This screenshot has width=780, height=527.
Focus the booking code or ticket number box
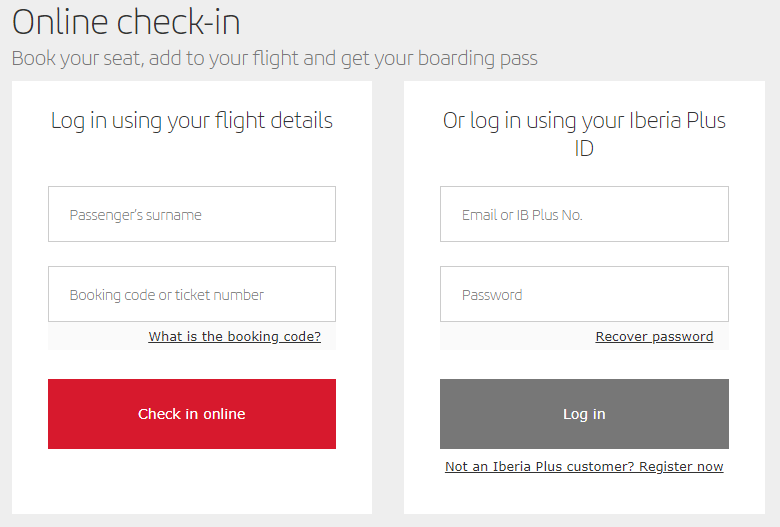191,294
